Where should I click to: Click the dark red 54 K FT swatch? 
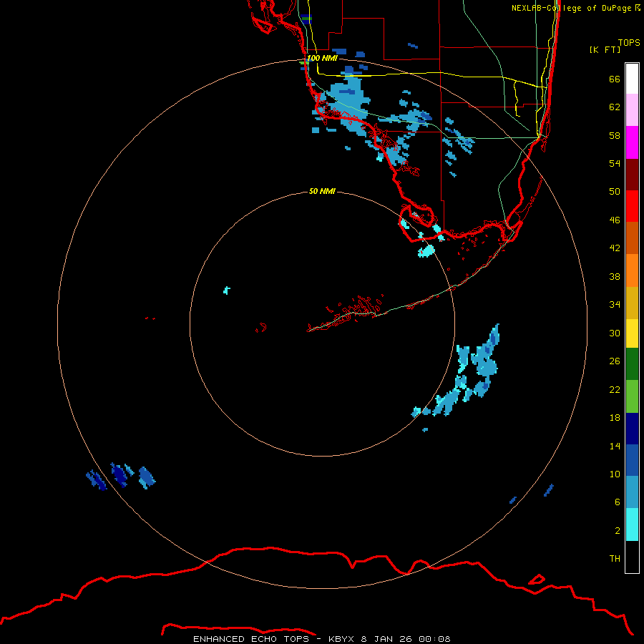[632, 174]
